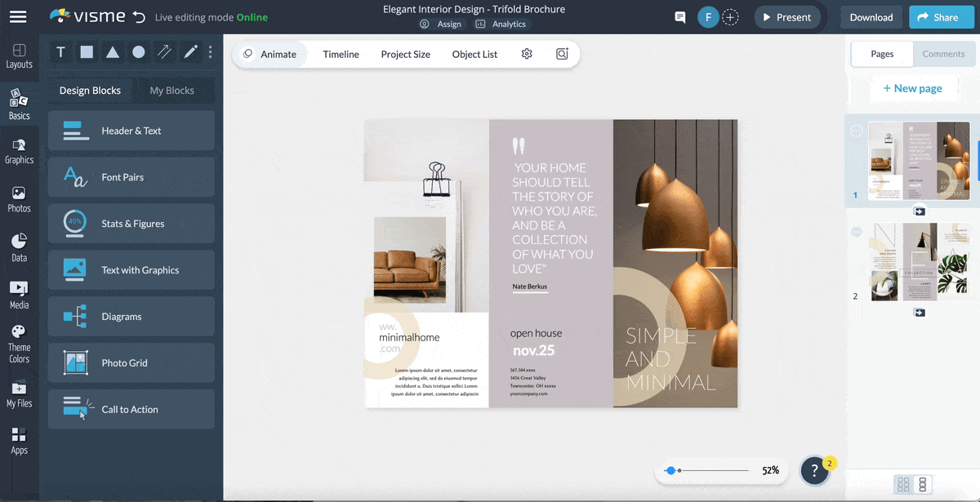Select the triangle shape tool
Viewport: 980px width, 502px height.
coord(113,52)
